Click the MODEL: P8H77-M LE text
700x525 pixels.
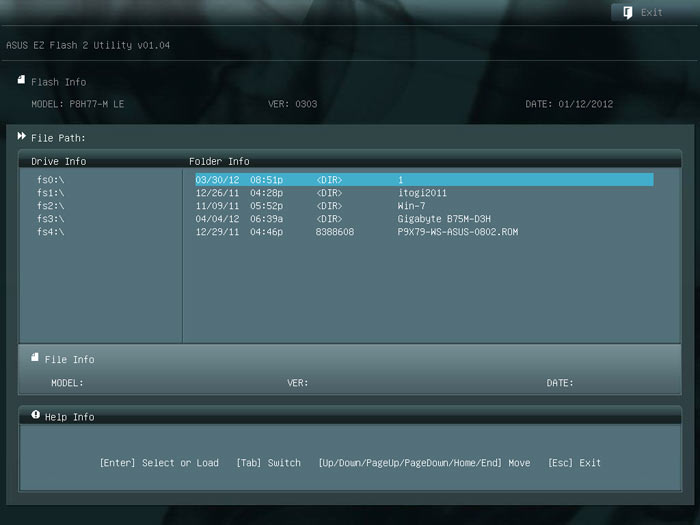point(78,104)
